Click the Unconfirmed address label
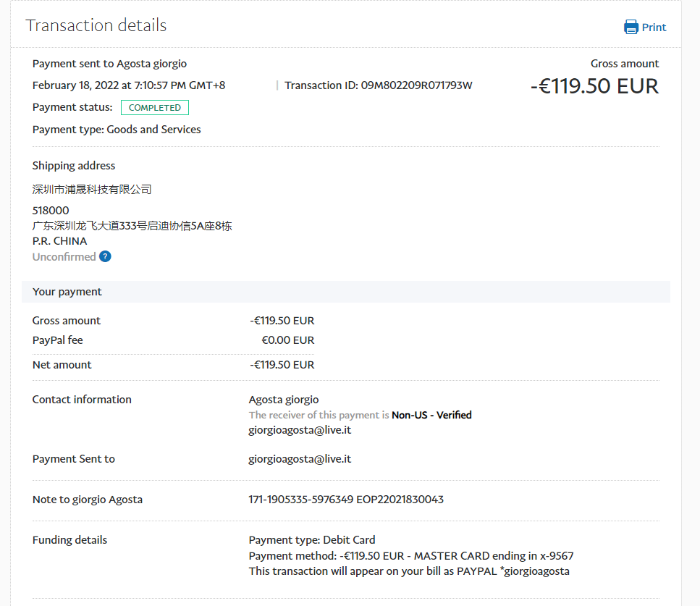Screen dimensions: 700x606 [64, 257]
